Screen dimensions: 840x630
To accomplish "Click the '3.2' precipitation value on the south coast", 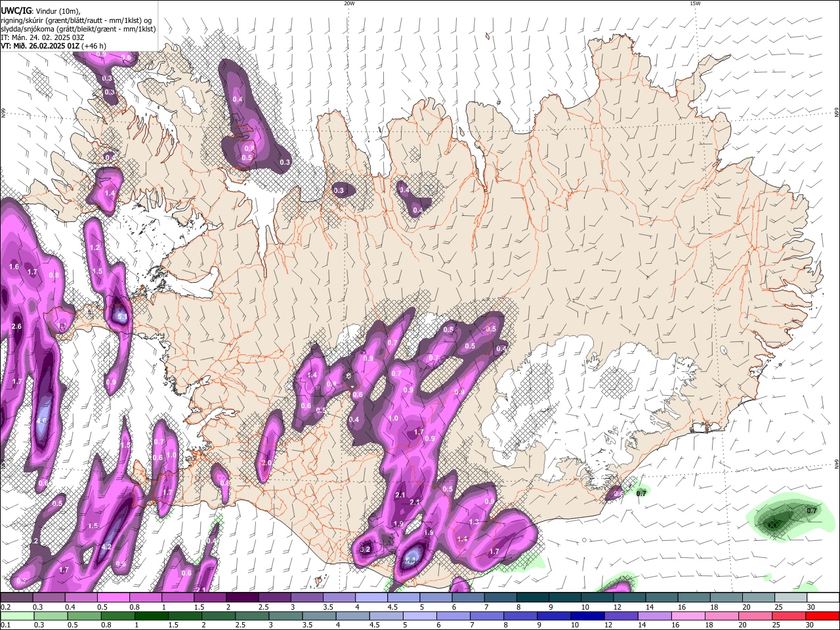I will 366,549.
